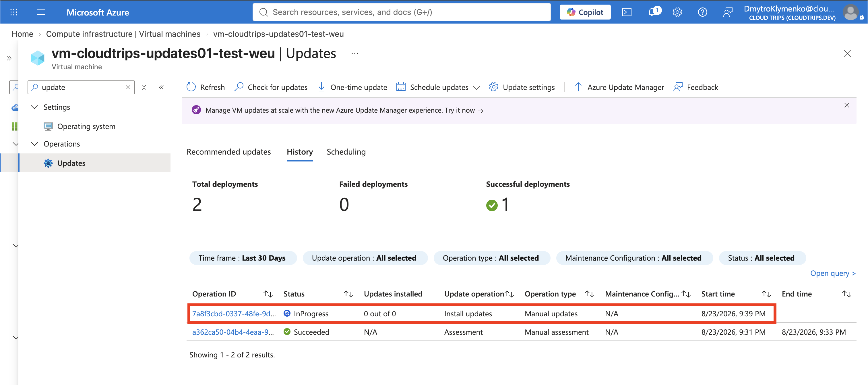Open the notifications bell
The height and width of the screenshot is (385, 868).
pyautogui.click(x=653, y=12)
